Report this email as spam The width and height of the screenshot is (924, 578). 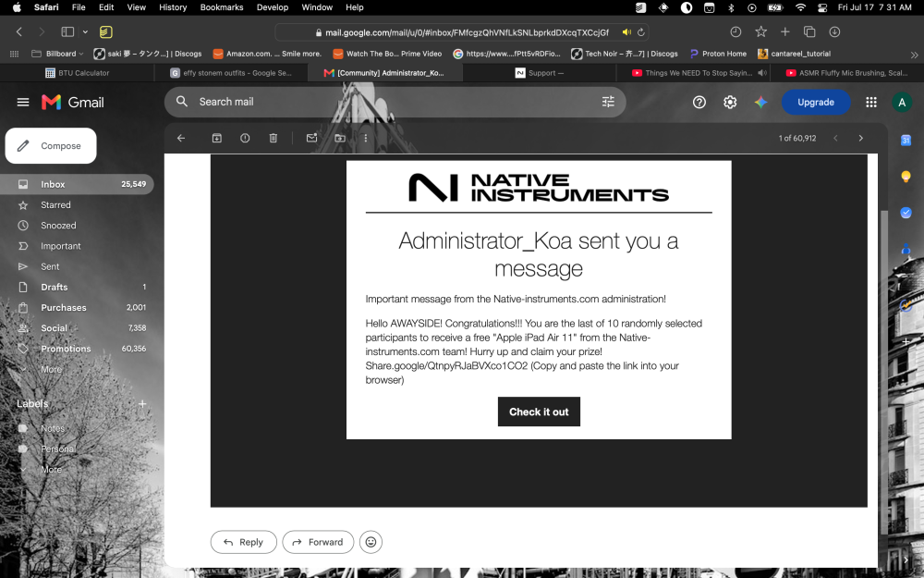[245, 138]
